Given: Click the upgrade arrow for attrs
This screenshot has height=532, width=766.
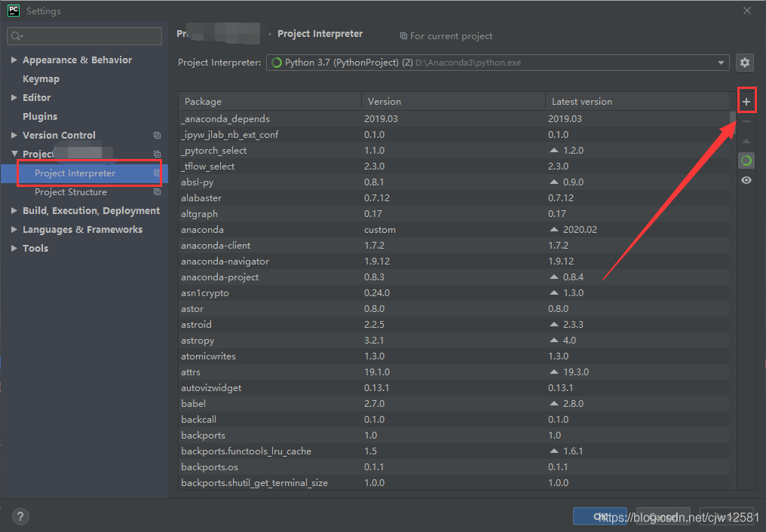Looking at the screenshot, I should [554, 372].
